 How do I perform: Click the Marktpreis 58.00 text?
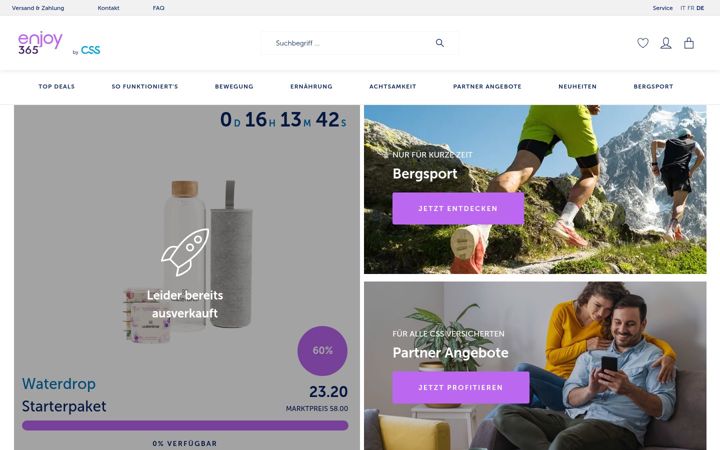[x=317, y=408]
